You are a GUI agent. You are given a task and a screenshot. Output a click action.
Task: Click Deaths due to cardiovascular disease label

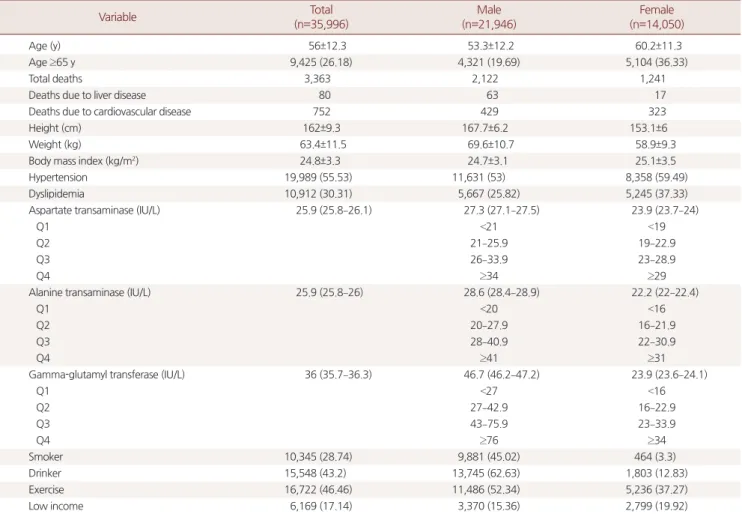(110, 112)
